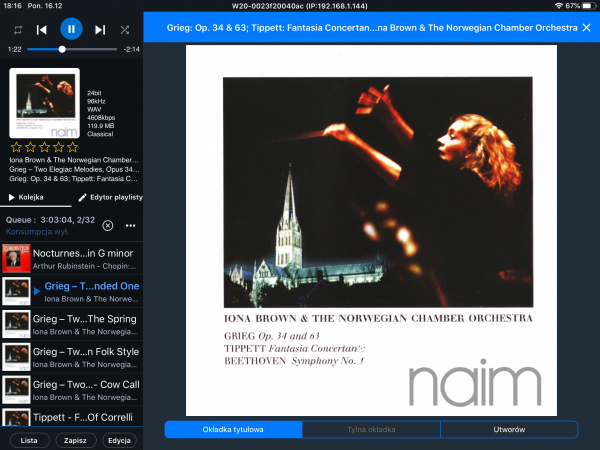The height and width of the screenshot is (450, 600).
Task: Click the device name W20-0023f20040ac header
Action: 300,6
